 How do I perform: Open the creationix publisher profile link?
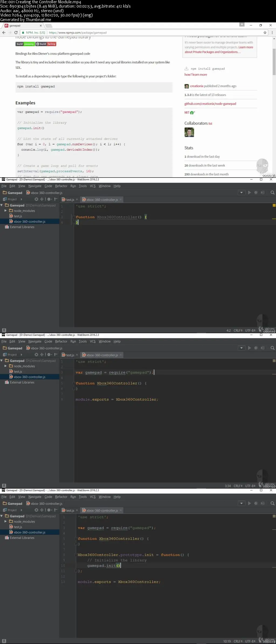coord(196,86)
